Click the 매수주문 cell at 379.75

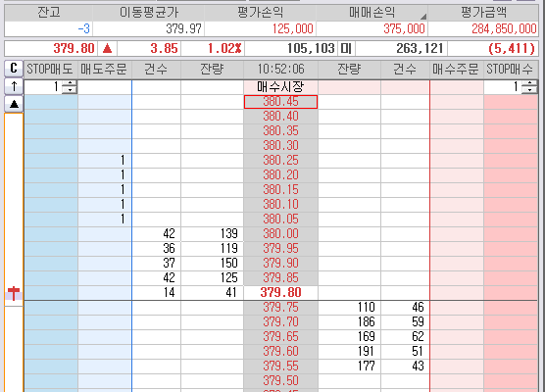(457, 307)
